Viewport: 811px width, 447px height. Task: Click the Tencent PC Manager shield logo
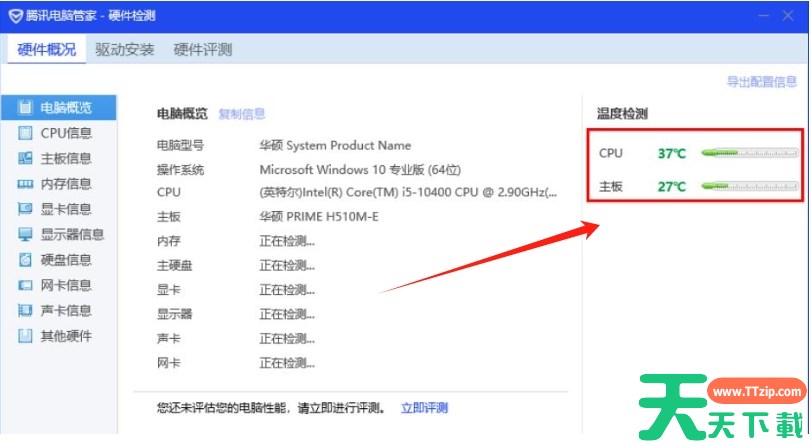point(16,16)
